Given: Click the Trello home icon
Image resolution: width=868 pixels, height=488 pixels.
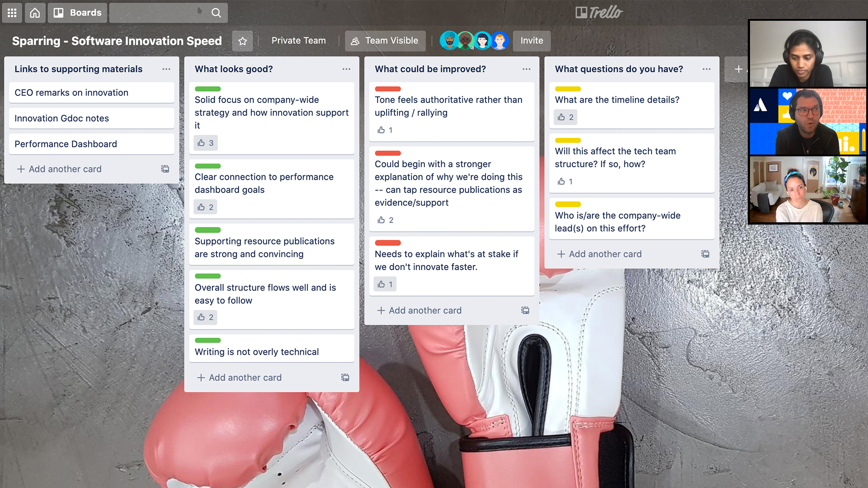Looking at the screenshot, I should [x=34, y=12].
